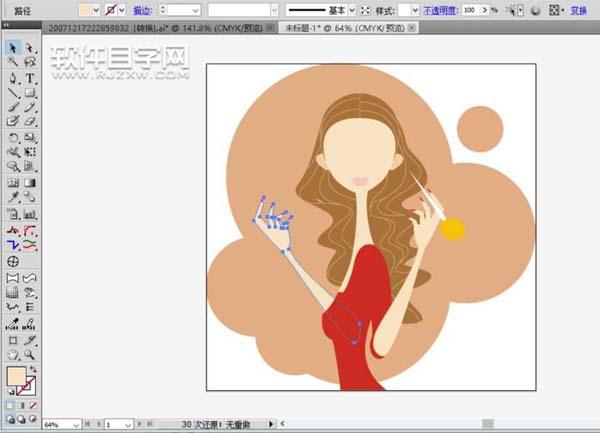
Task: Select the Paintbrush tool
Action: pyautogui.click(x=13, y=107)
